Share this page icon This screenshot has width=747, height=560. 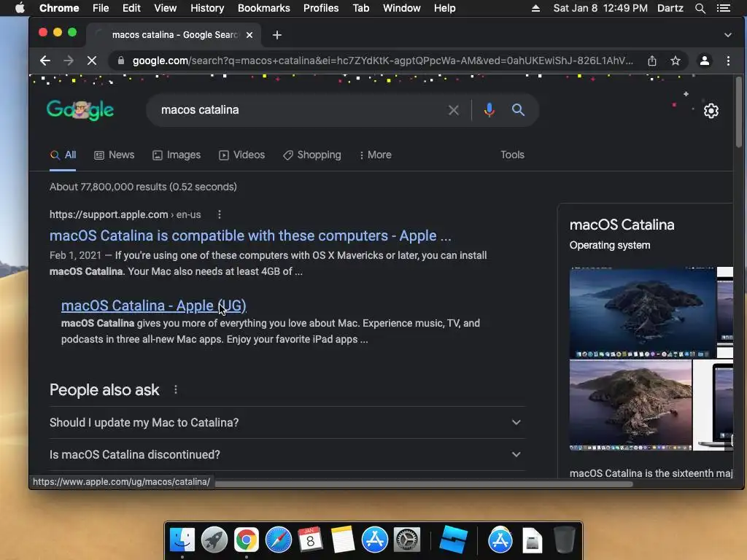(651, 61)
